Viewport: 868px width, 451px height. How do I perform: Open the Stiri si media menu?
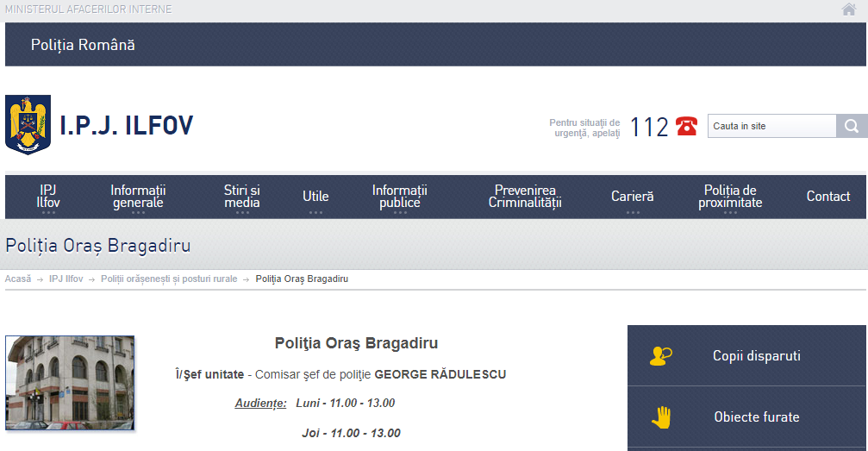242,197
